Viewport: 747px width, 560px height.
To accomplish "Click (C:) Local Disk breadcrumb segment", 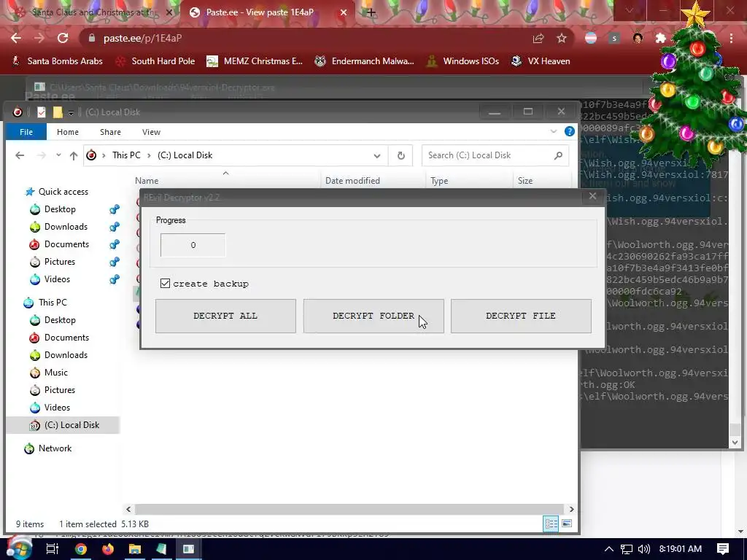I will [x=185, y=155].
